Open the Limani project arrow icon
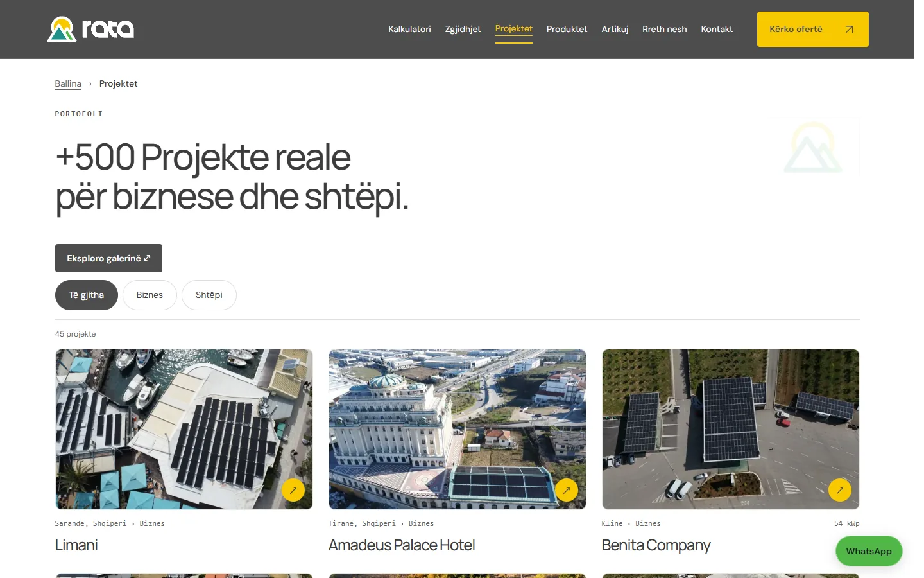This screenshot has width=924, height=578. pos(293,490)
